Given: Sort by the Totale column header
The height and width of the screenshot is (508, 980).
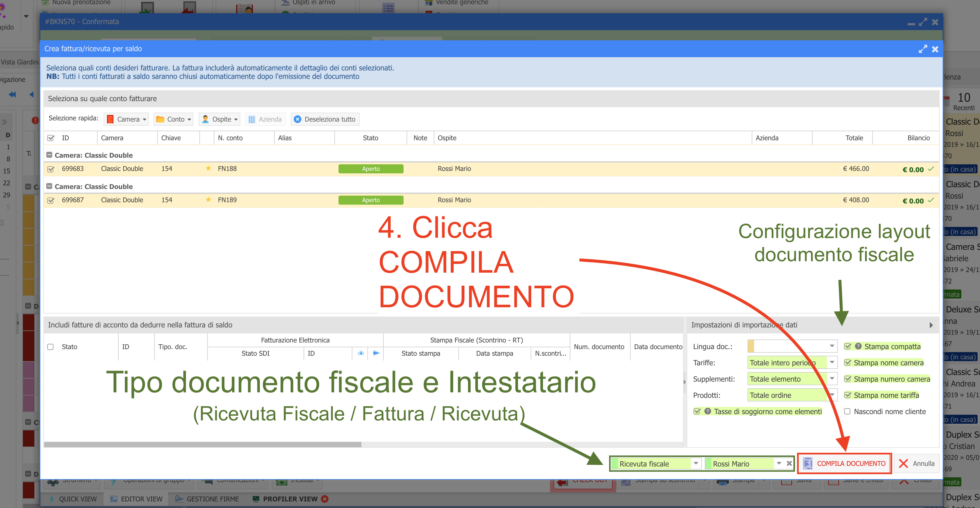Looking at the screenshot, I should pyautogui.click(x=843, y=138).
